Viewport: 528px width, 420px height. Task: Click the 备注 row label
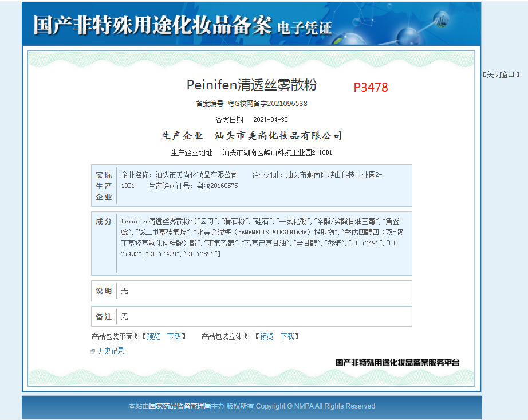[104, 317]
